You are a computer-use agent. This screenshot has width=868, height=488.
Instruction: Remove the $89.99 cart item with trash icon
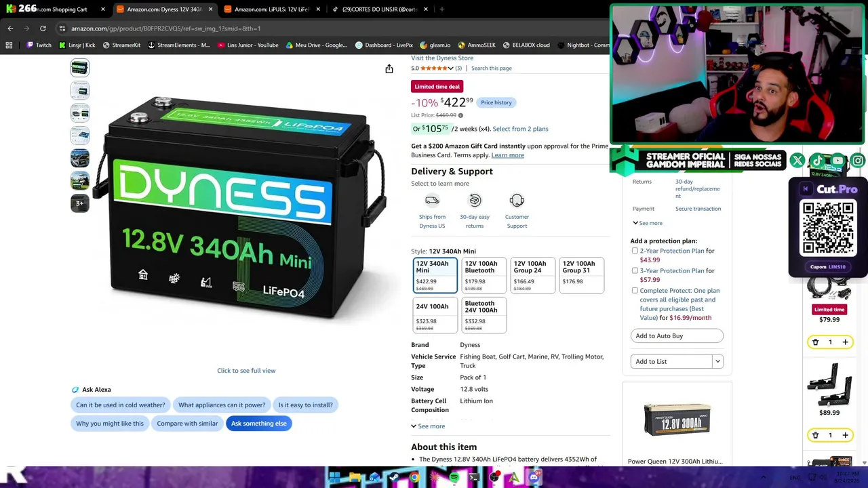click(815, 435)
